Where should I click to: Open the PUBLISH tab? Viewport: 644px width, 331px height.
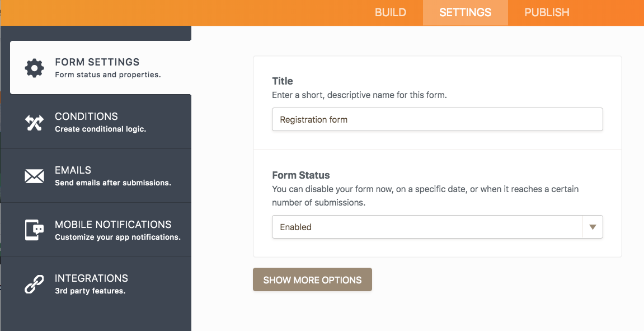coord(546,12)
